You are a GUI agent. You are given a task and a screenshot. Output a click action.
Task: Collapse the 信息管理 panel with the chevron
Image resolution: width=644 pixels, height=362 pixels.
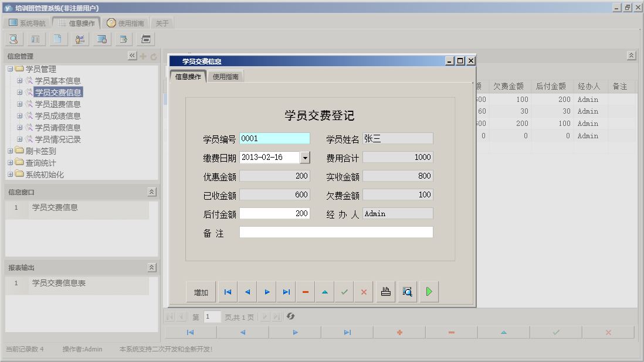click(x=133, y=56)
